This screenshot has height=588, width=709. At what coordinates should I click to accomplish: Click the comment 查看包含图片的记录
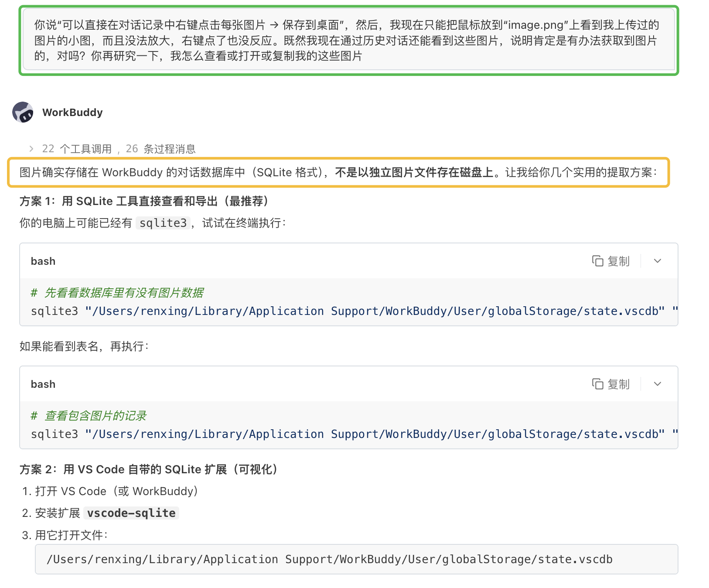(x=89, y=416)
